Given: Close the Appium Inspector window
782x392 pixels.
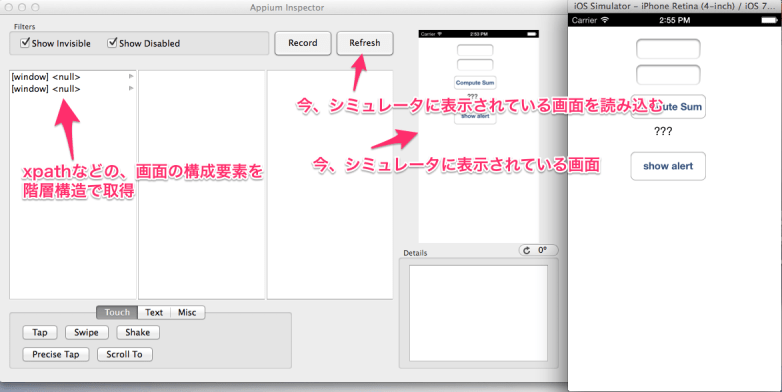Looking at the screenshot, I should pyautogui.click(x=8, y=7).
